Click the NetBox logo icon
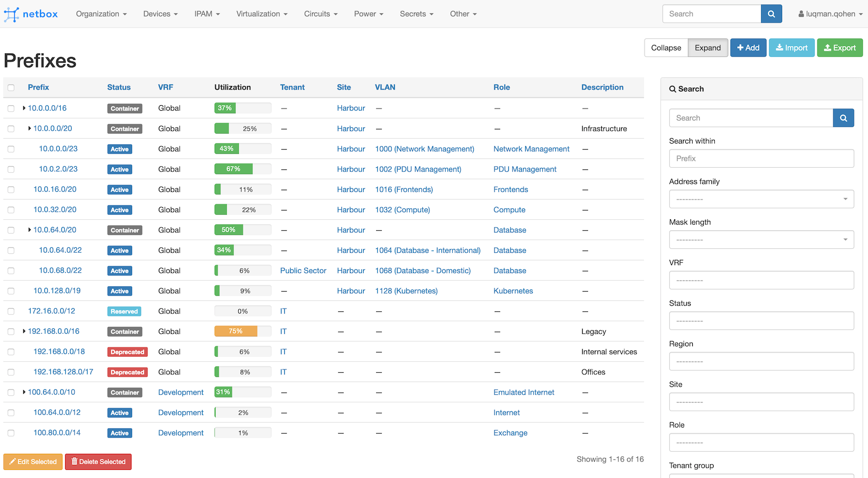Image resolution: width=868 pixels, height=478 pixels. tap(12, 14)
